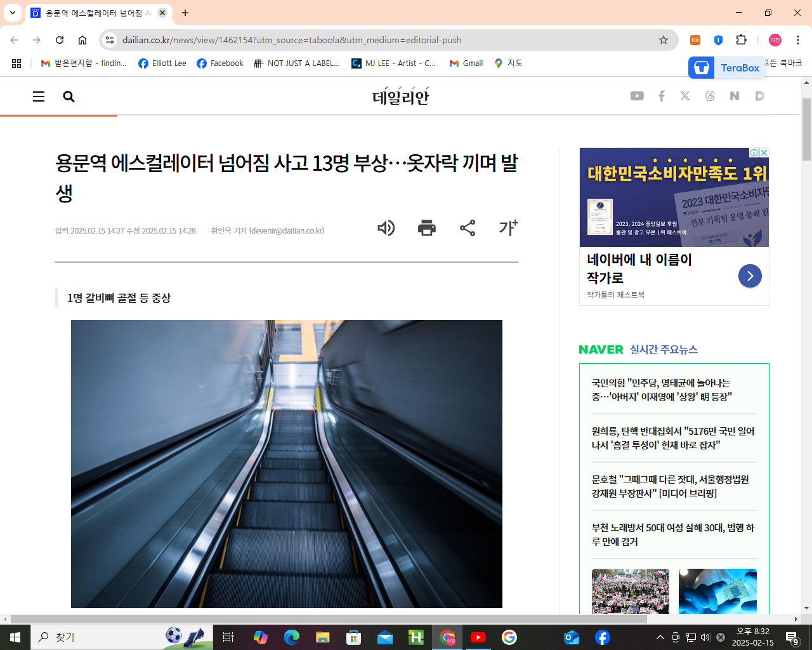Open Dailian's X (Twitter) icon in header
This screenshot has width=812, height=650.
point(685,96)
